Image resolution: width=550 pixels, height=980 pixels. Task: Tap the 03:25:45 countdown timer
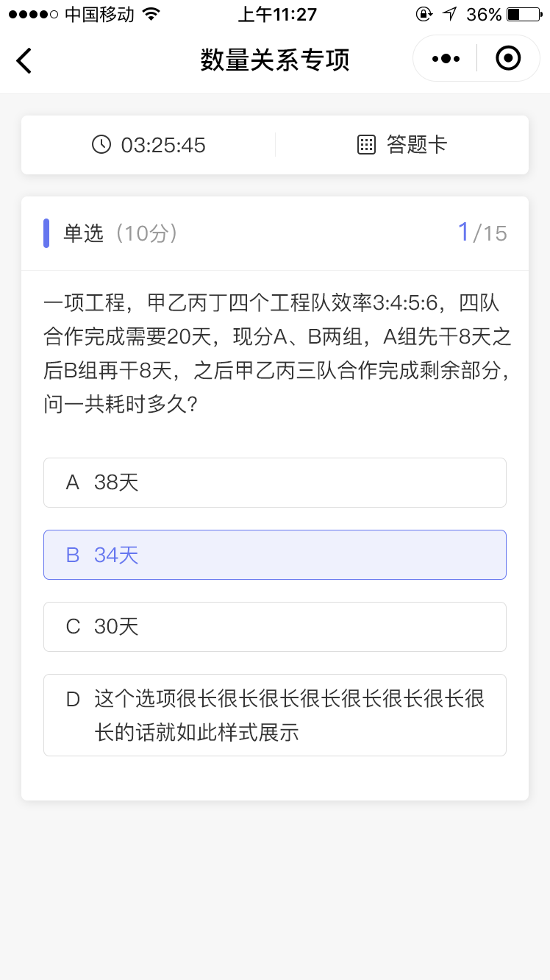pyautogui.click(x=163, y=145)
